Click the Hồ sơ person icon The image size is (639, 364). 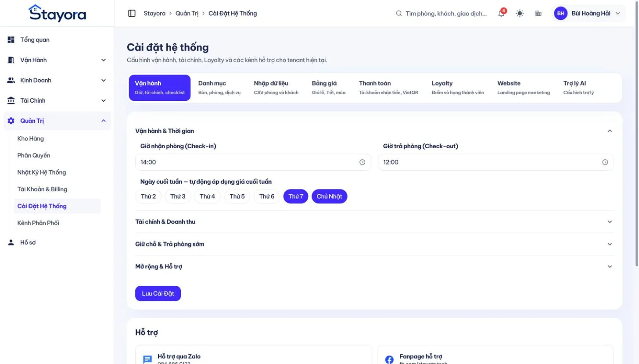(x=11, y=243)
